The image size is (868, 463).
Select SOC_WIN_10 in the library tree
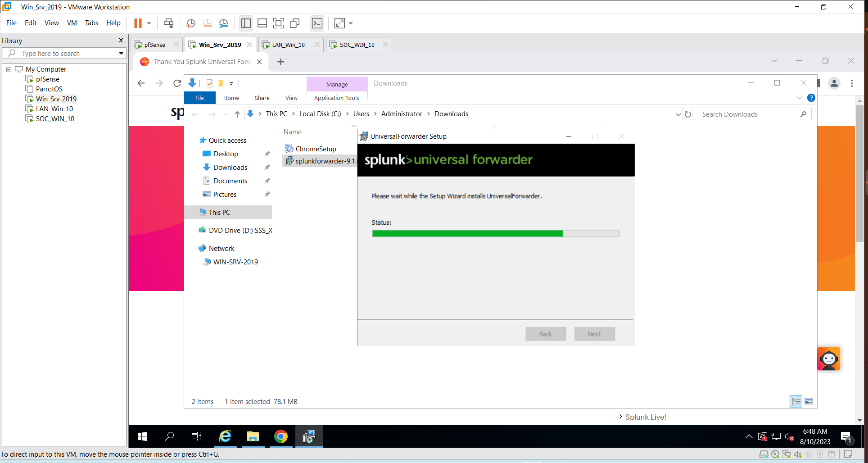pos(55,118)
